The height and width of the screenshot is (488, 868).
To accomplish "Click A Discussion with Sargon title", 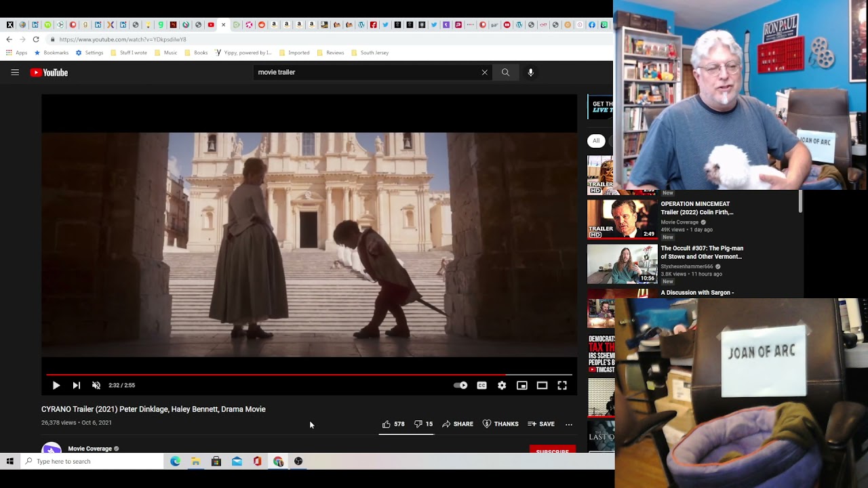I will (x=697, y=293).
